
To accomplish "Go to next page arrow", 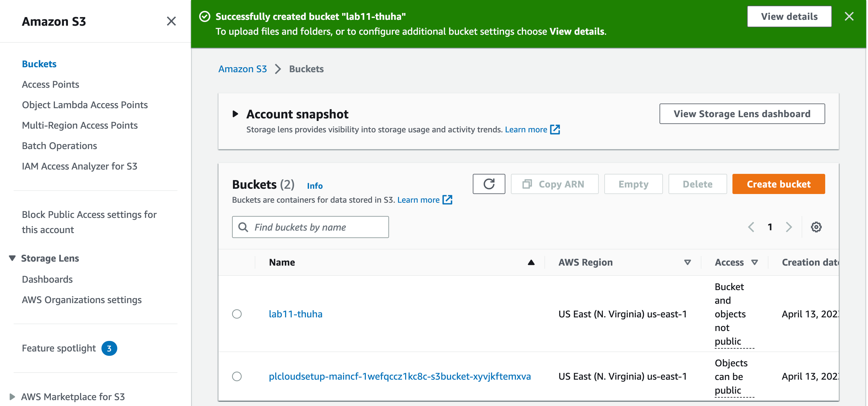I will click(789, 227).
